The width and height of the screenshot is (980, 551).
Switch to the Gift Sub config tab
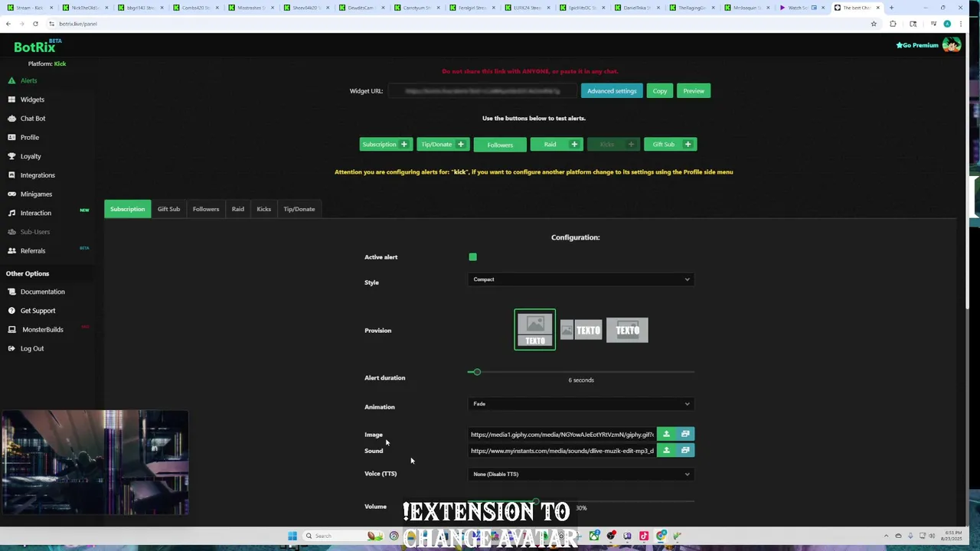pos(168,209)
